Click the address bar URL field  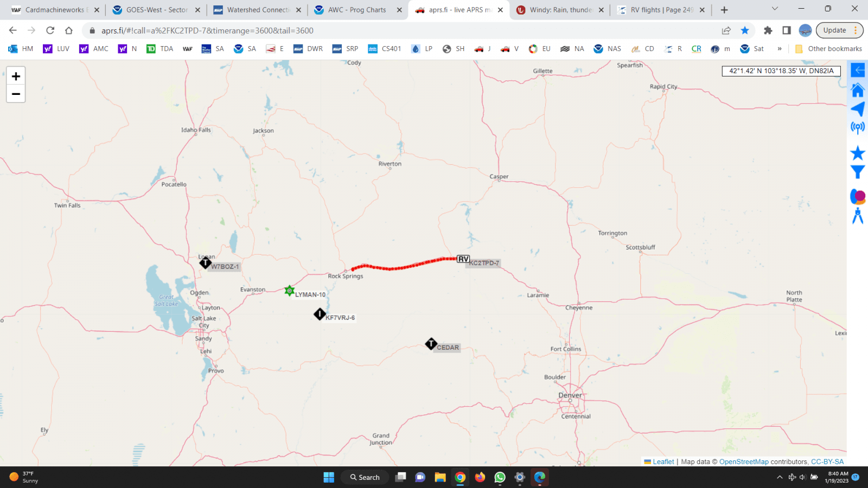point(380,30)
